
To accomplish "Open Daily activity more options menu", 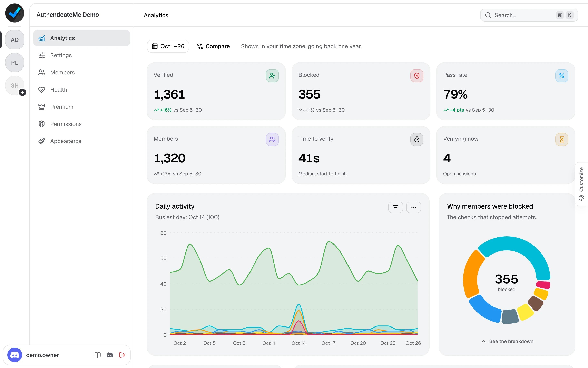I will 414,207.
